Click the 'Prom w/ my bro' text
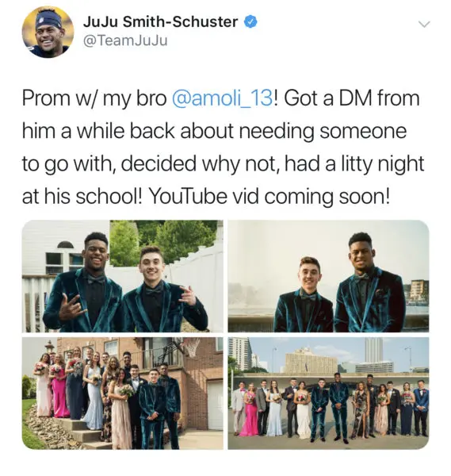Image resolution: width=451 pixels, height=476 pixels. (x=94, y=98)
